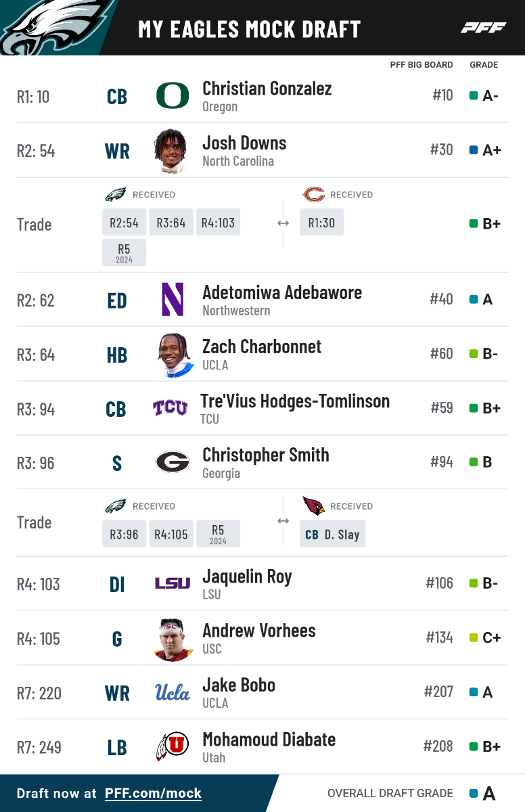The image size is (525, 812).
Task: Click the Georgia G logo
Action: 173,462
